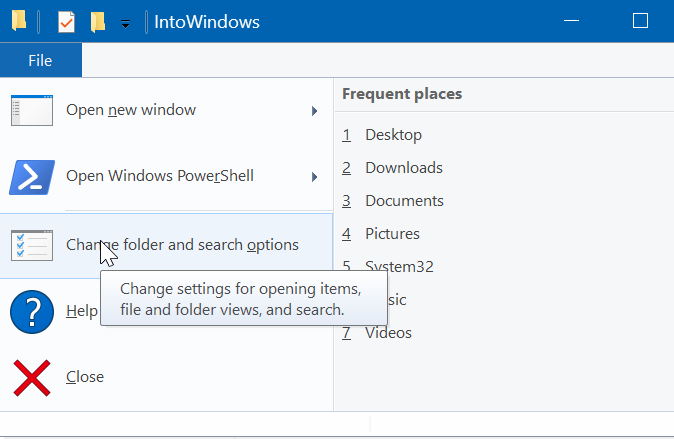Click the Properties checkmark quick access icon
674x439 pixels.
(x=66, y=21)
